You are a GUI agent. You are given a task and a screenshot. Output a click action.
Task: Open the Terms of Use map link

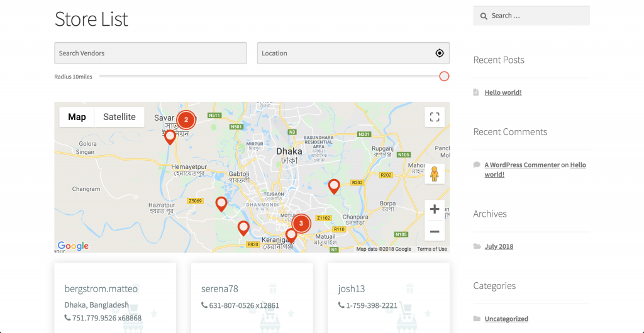point(431,249)
